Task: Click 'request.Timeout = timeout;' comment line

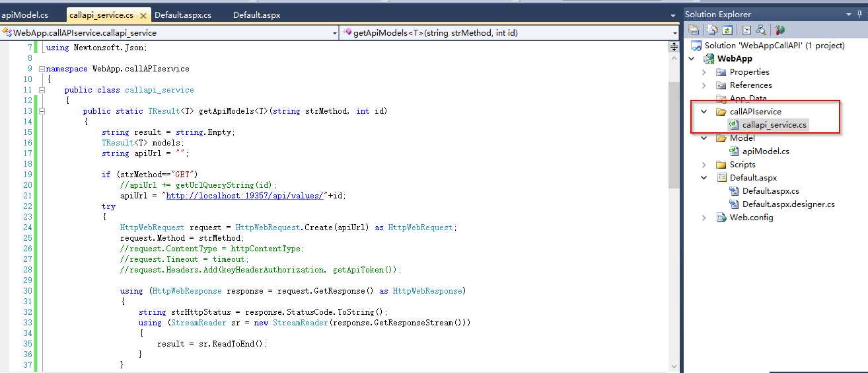Action: tap(184, 259)
